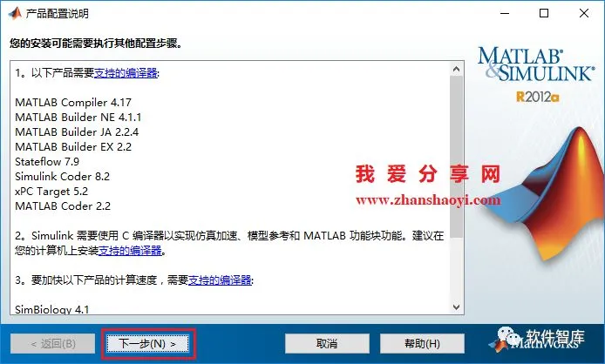Viewport: 605px width, 364px height.
Task: Close the 产品配置说明 window
Action: [x=584, y=13]
